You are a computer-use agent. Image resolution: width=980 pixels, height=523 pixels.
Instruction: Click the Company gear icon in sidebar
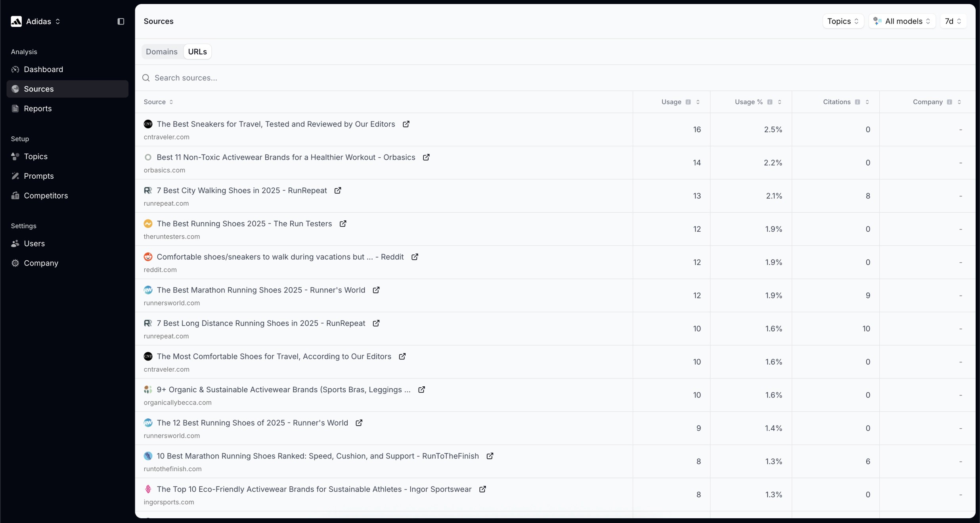(x=15, y=263)
